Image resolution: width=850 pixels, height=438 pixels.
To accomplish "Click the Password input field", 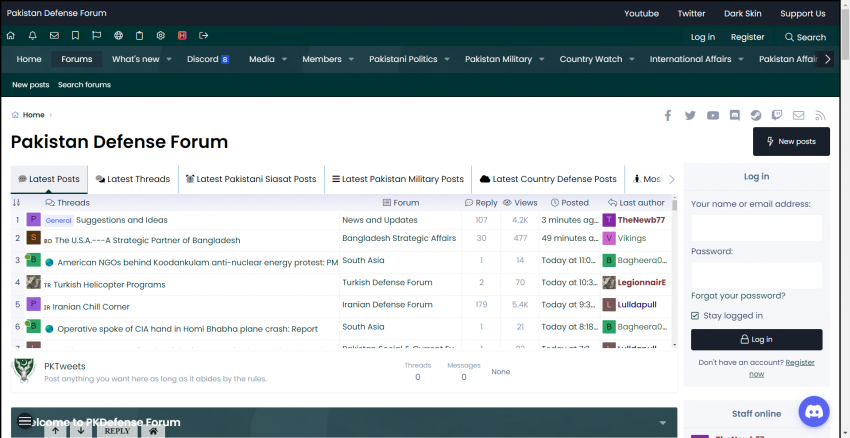I will tap(756, 275).
